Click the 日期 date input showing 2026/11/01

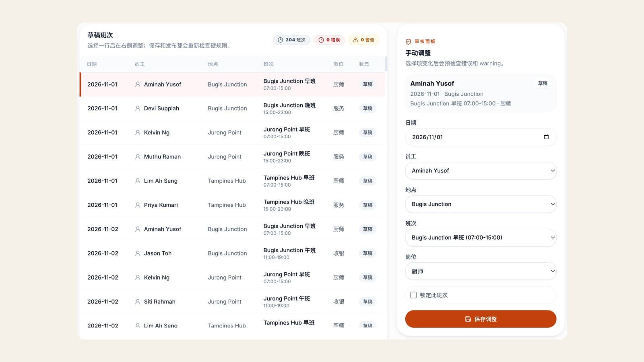(x=481, y=137)
